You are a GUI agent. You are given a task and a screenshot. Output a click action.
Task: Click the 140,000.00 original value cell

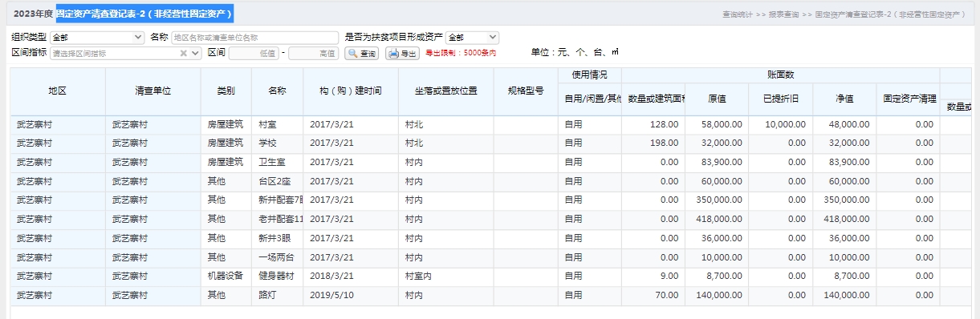(x=717, y=295)
